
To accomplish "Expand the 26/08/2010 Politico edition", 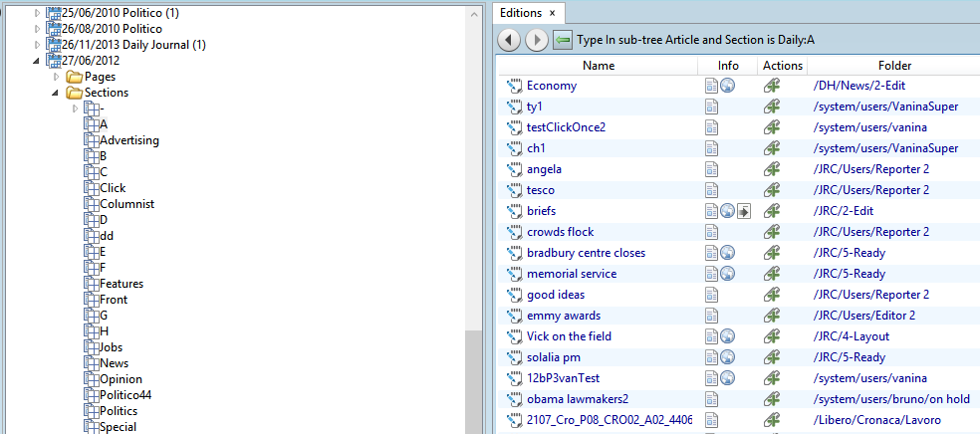I will tap(37, 29).
